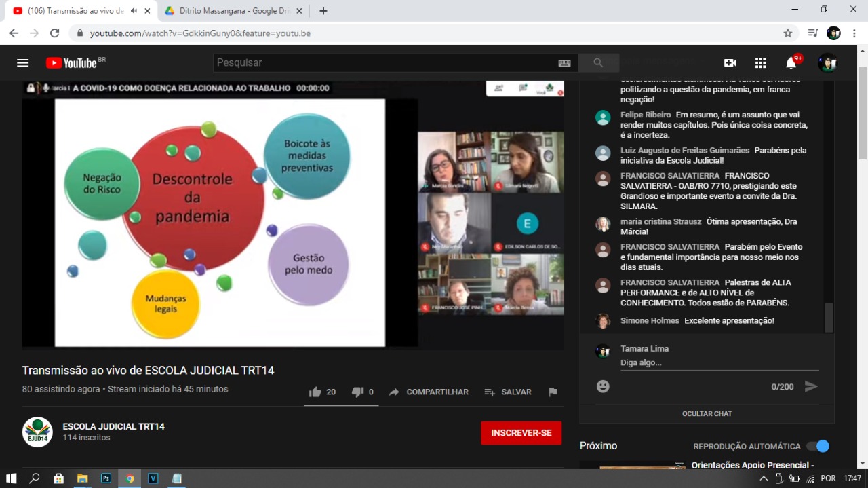Open the notifications bell

(x=791, y=63)
